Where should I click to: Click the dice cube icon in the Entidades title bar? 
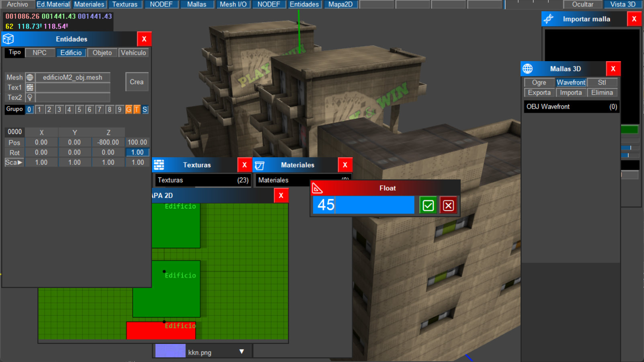[8, 39]
